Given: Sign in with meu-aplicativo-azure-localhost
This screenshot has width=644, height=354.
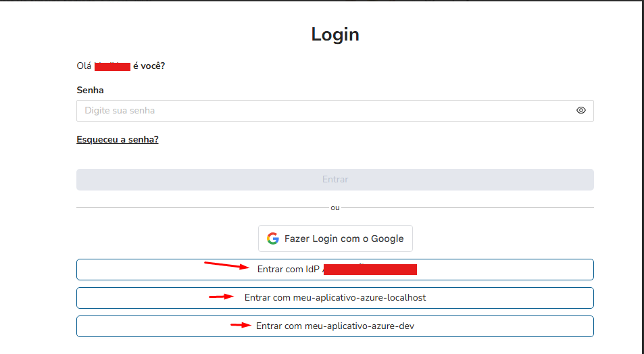Looking at the screenshot, I should [335, 297].
